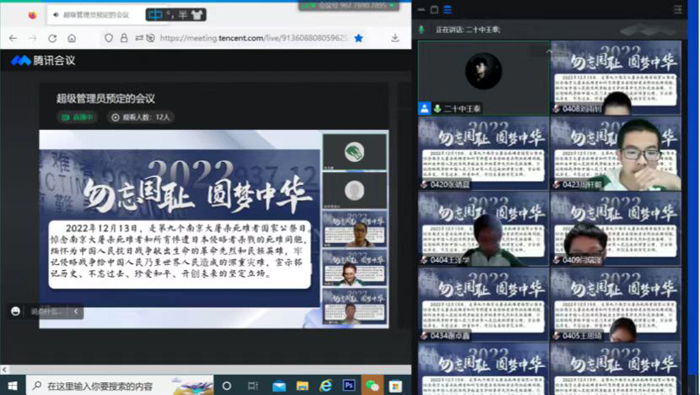Screen dimensions: 700x395
Task: Type a comment in the live chat field
Action: [47, 311]
